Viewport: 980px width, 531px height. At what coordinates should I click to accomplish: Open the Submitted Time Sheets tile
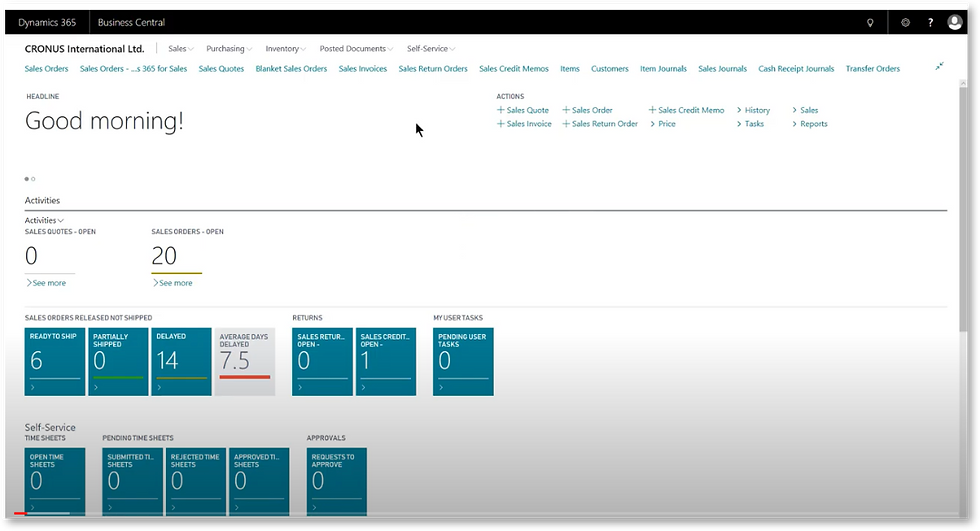click(x=132, y=481)
